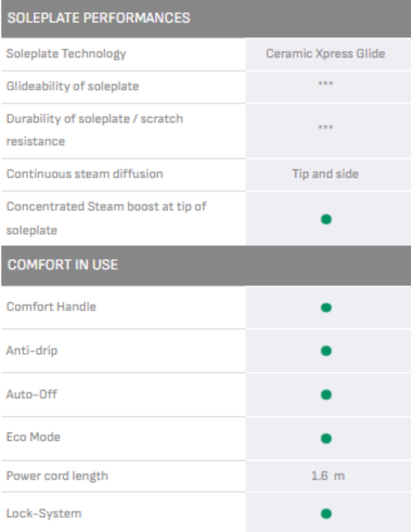The image size is (411, 532).
Task: Select the Power cord length label
Action: click(x=57, y=476)
